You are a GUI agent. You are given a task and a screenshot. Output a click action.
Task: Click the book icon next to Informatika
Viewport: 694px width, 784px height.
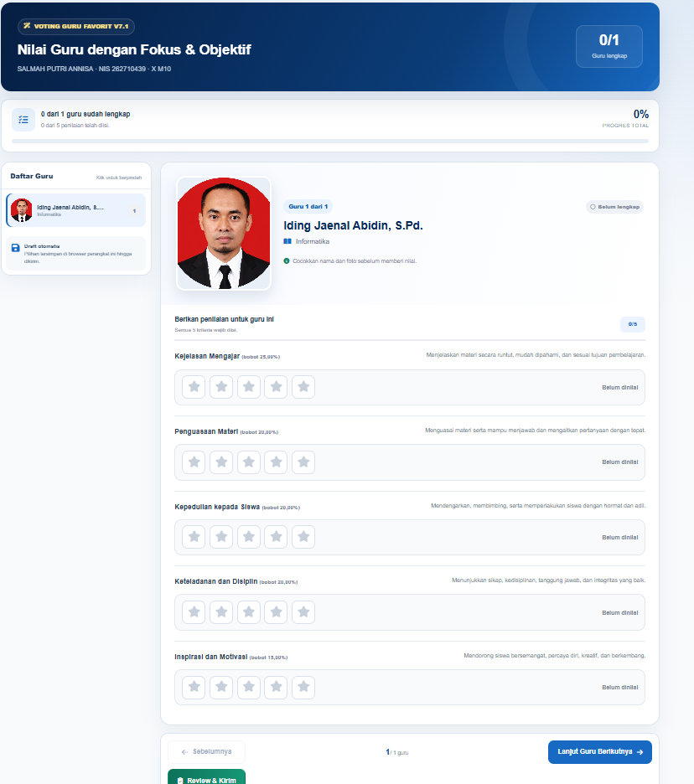click(287, 241)
